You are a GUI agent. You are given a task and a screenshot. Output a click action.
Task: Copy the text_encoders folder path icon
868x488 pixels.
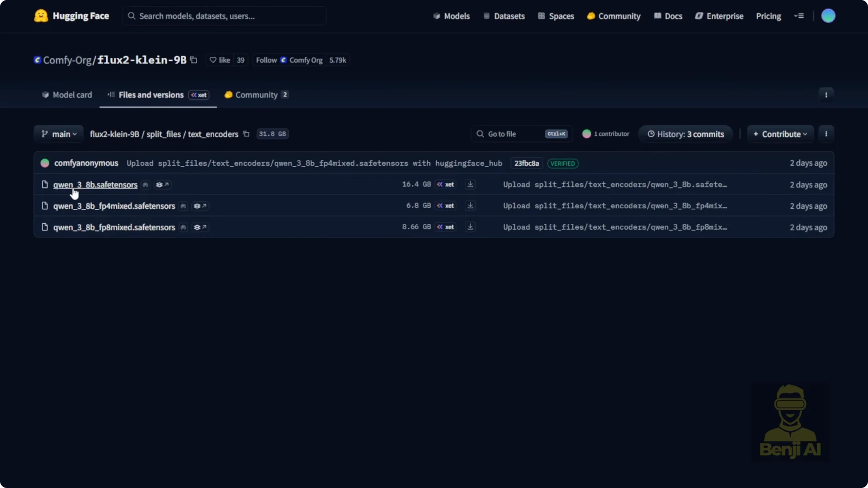pos(246,134)
